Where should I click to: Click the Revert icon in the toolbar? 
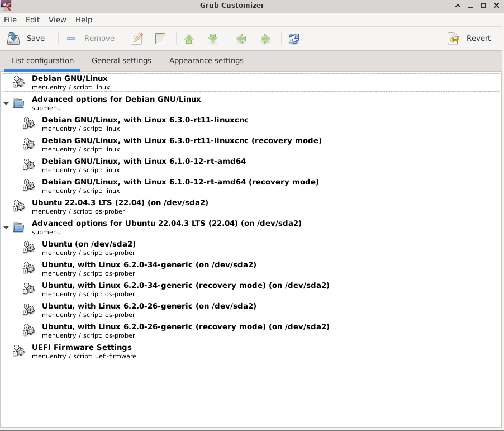point(453,39)
